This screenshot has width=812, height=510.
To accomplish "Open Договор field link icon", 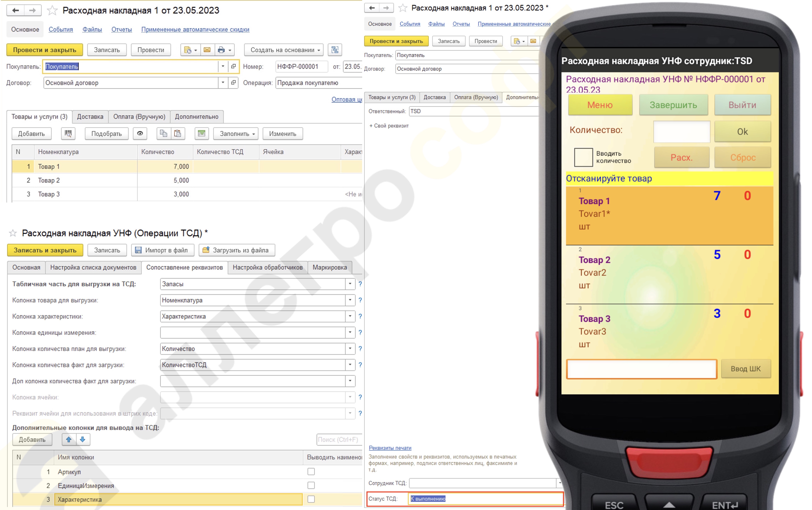I will pyautogui.click(x=233, y=83).
